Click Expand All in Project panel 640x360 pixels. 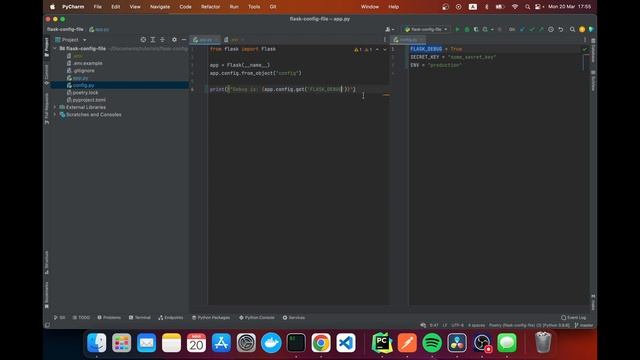(x=153, y=40)
